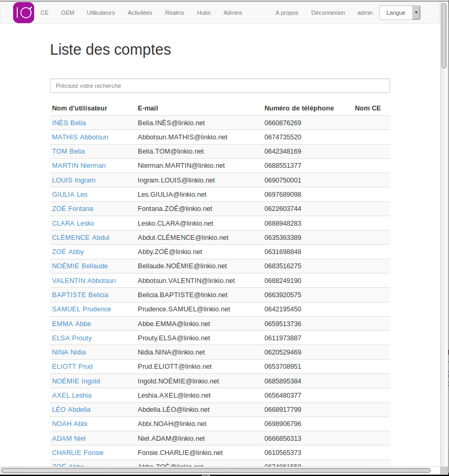Log out using Déconnexion
Viewport: 449px width, 476px height.
328,13
